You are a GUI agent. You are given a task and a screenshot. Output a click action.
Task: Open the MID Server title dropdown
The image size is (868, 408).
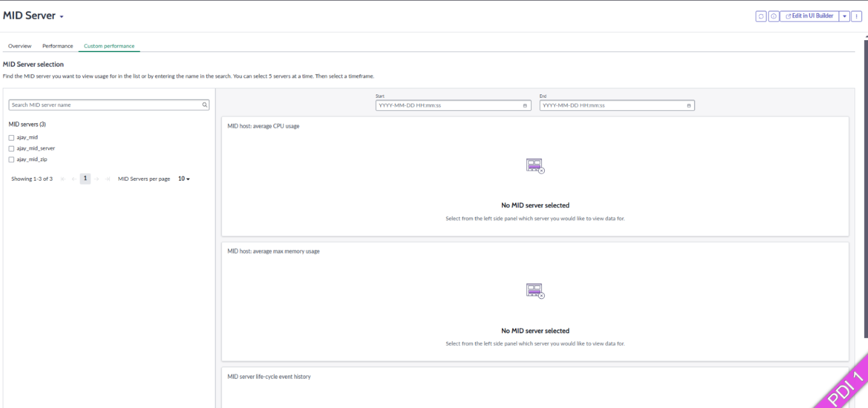(x=62, y=16)
